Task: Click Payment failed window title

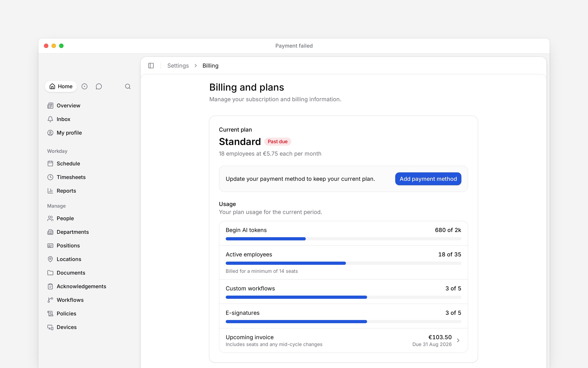Action: (x=294, y=46)
